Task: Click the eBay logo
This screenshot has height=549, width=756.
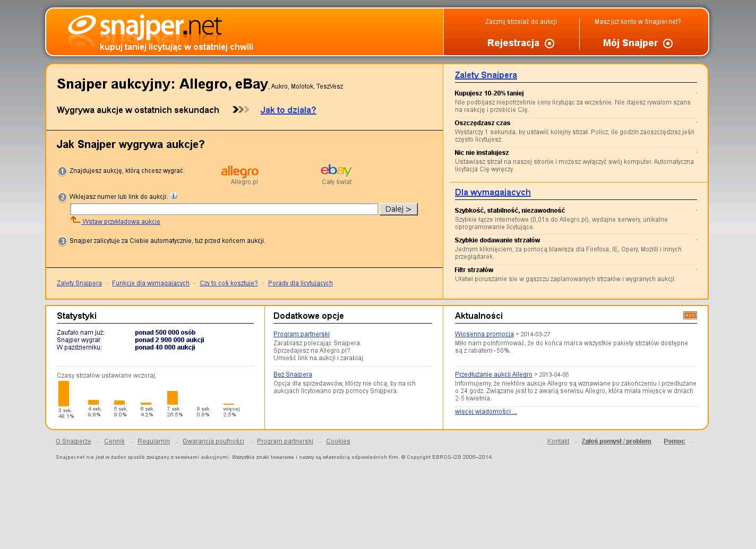Action: coord(336,170)
